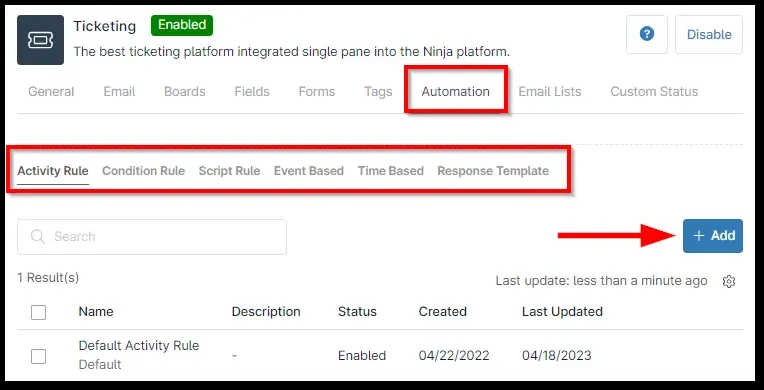The image size is (764, 390).
Task: Switch to Time Based sub-tab
Action: (x=391, y=171)
